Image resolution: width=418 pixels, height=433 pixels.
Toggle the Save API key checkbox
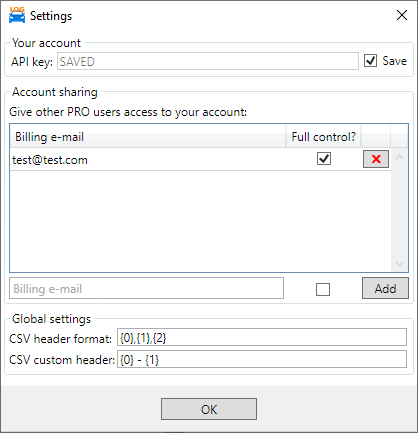pyautogui.click(x=370, y=61)
